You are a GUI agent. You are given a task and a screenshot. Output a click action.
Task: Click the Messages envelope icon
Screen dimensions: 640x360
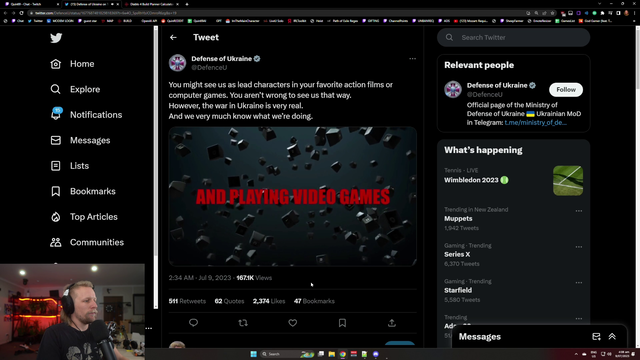point(56,140)
